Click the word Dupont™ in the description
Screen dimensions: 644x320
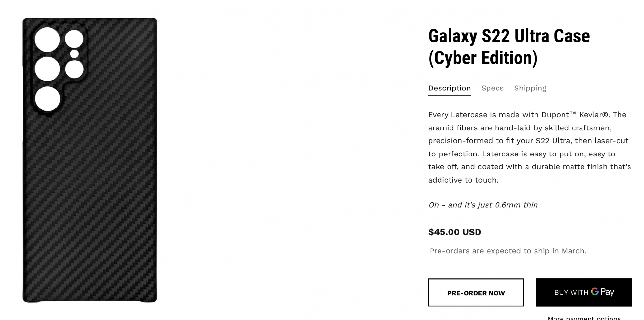point(558,115)
